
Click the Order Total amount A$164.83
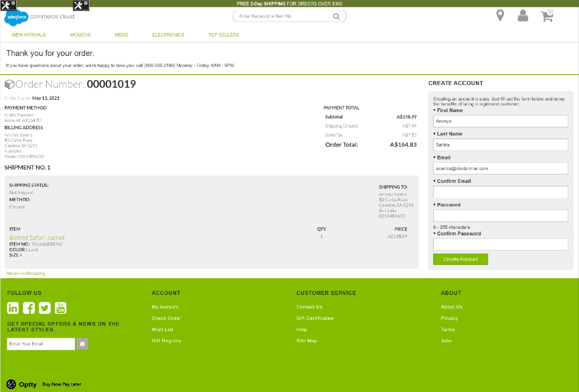point(403,145)
